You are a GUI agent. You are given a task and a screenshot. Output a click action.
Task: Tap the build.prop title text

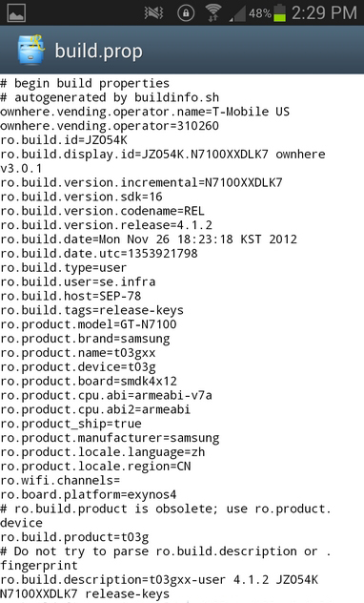[99, 52]
